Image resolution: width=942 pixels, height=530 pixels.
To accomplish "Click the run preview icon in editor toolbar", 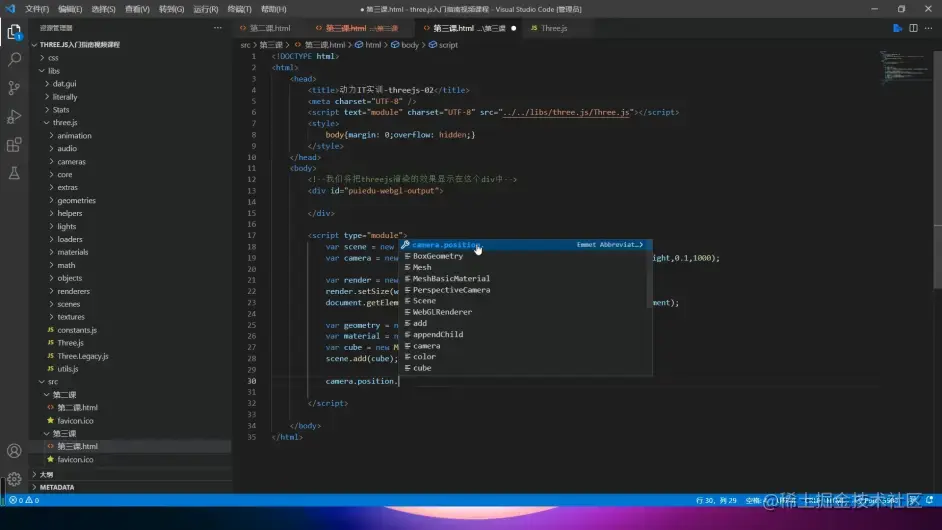I will tap(898, 28).
